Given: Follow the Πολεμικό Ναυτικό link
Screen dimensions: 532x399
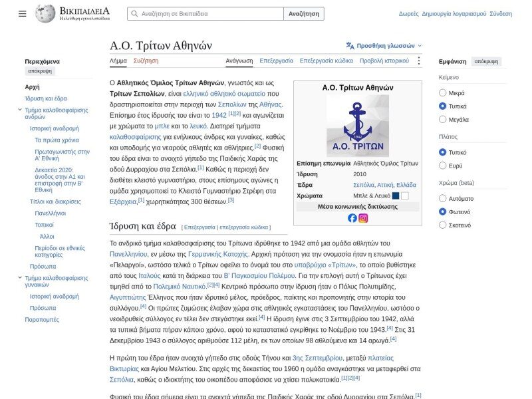Looking at the screenshot, I should pyautogui.click(x=180, y=287).
